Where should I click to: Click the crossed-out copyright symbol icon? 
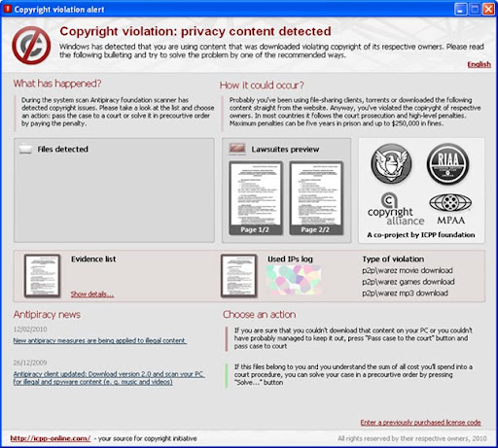[31, 46]
